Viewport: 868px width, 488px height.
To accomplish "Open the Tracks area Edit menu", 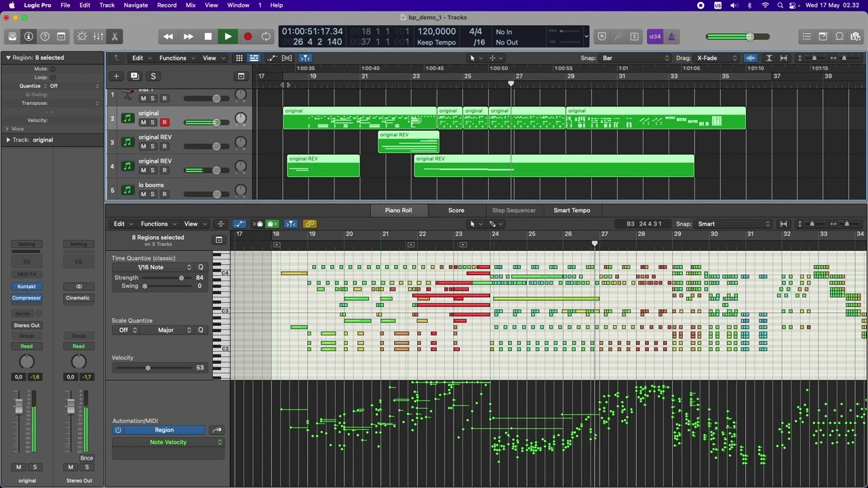I will [x=141, y=58].
